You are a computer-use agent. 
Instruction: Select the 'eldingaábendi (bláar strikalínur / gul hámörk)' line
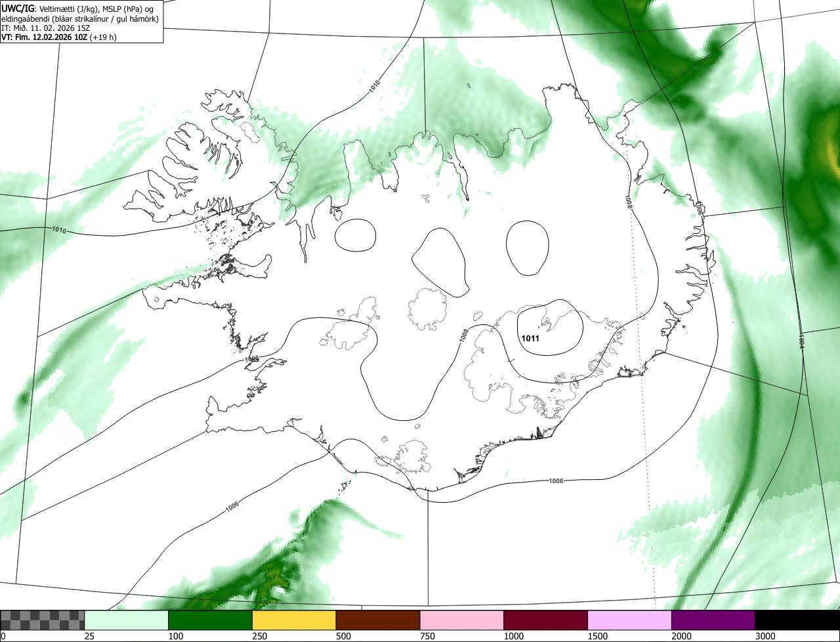coord(80,18)
